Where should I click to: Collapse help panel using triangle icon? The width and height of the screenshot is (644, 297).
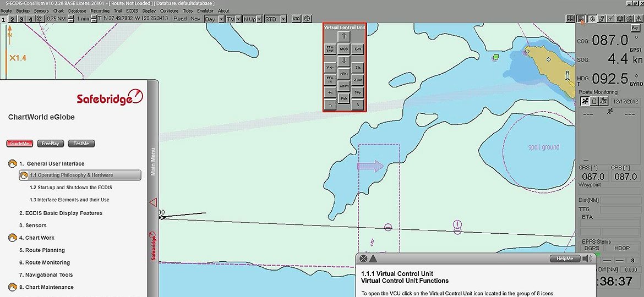pos(373,258)
